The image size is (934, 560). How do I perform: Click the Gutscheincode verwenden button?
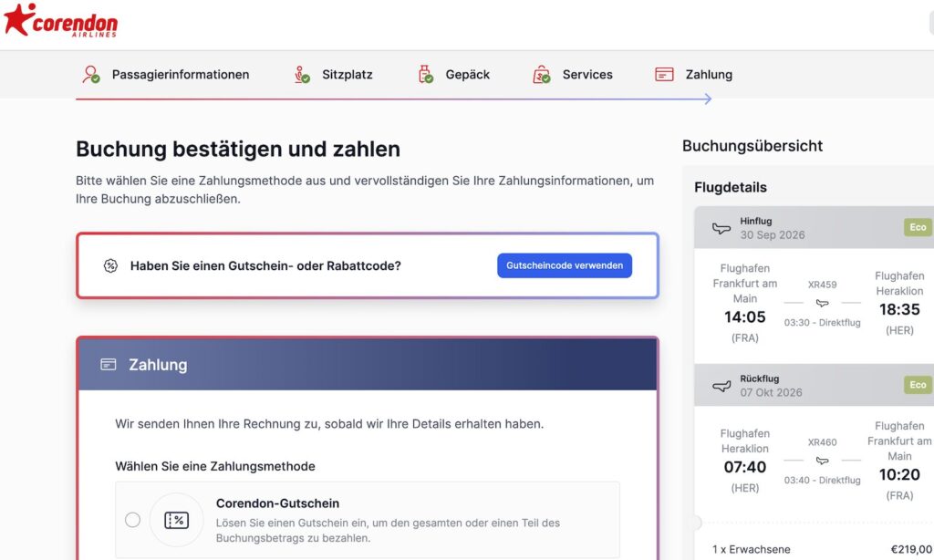pyautogui.click(x=564, y=265)
